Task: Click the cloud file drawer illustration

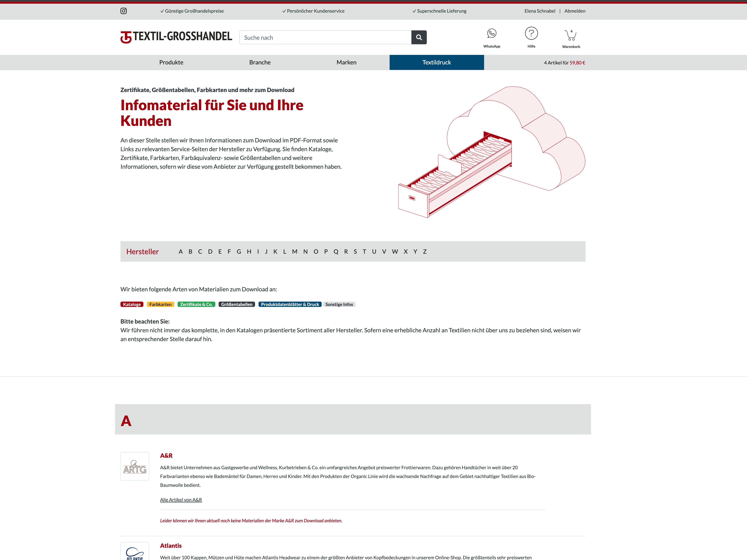Action: point(492,152)
